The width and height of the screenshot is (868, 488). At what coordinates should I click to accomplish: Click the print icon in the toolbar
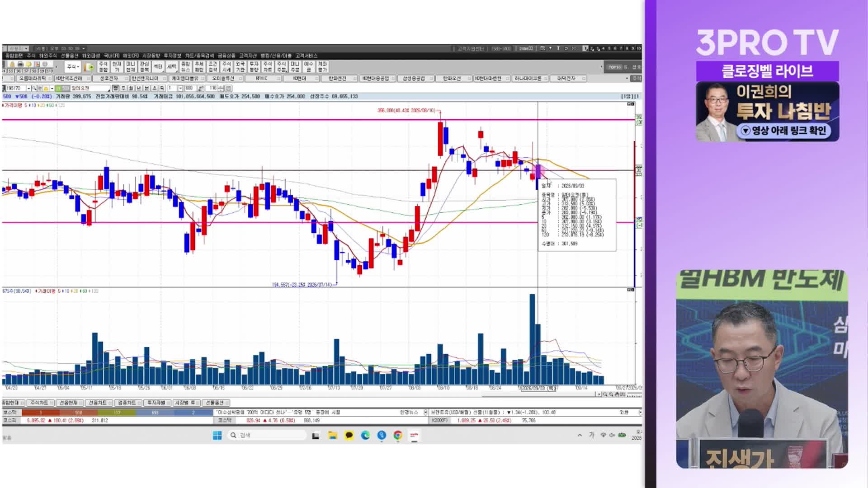[20, 64]
